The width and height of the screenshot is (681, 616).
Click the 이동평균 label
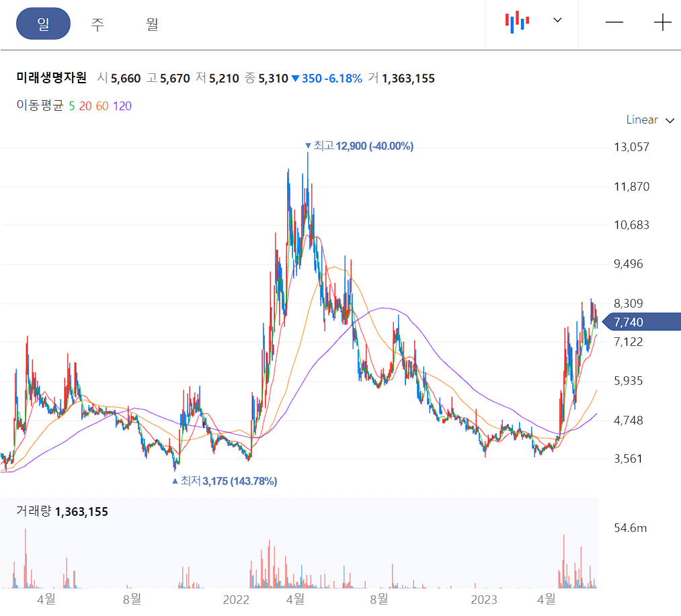[40, 105]
